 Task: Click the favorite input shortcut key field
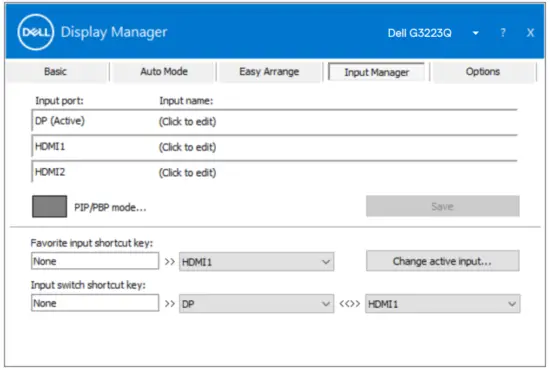tap(95, 261)
